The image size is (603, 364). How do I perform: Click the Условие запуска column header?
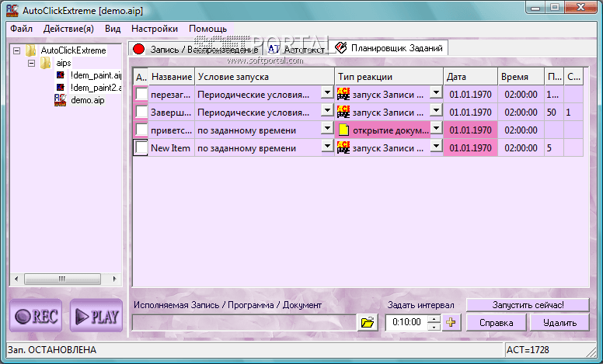264,76
